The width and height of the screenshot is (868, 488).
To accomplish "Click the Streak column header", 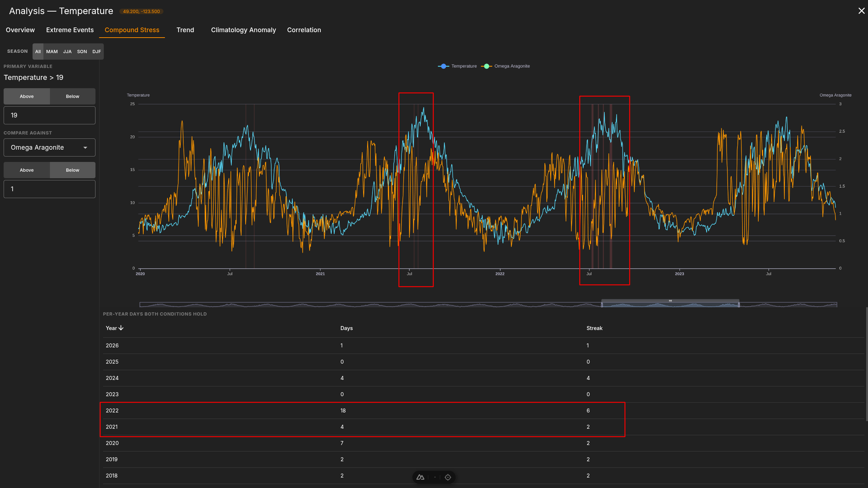I will tap(595, 328).
